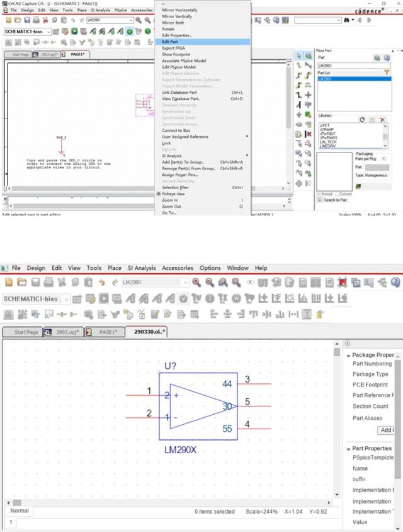Click Help question mark icon in lower window
Screen dimensions: 403x532
coord(395,282)
